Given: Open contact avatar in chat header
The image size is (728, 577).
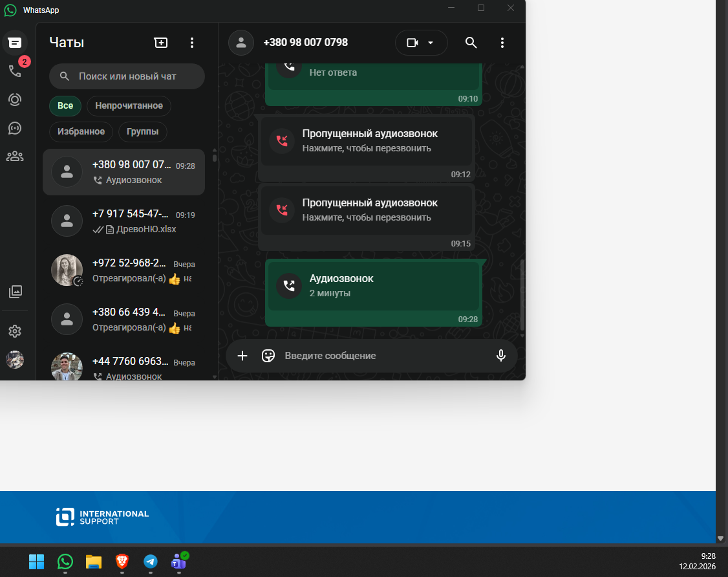Looking at the screenshot, I should click(241, 43).
